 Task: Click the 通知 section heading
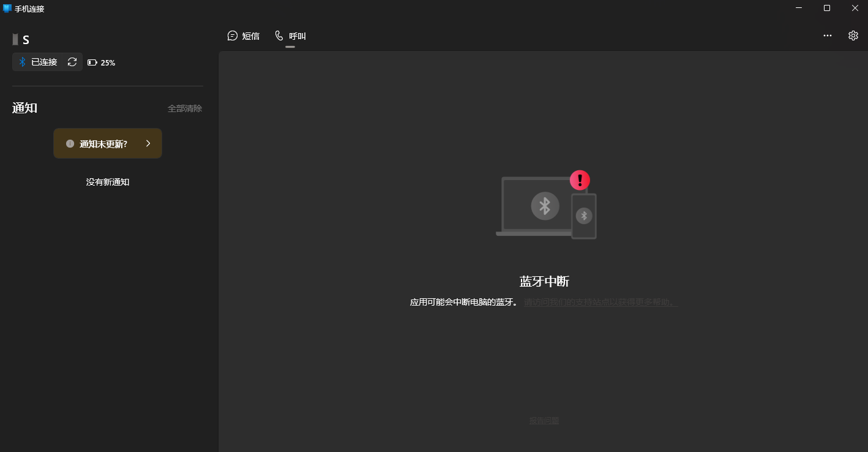(25, 108)
